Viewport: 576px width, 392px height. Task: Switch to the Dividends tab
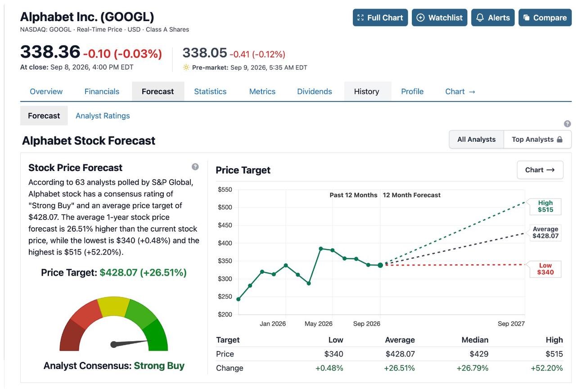315,91
